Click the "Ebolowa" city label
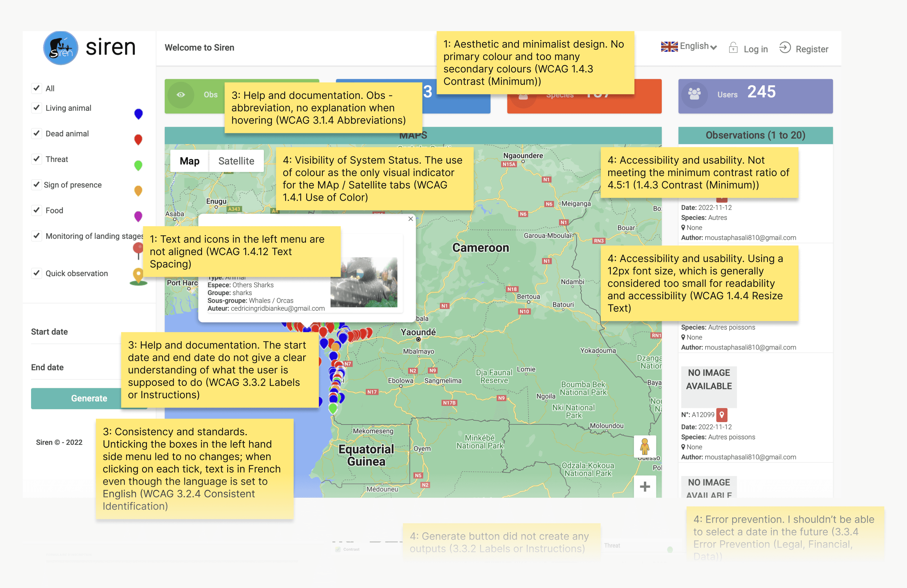The image size is (907, 588). 401,380
